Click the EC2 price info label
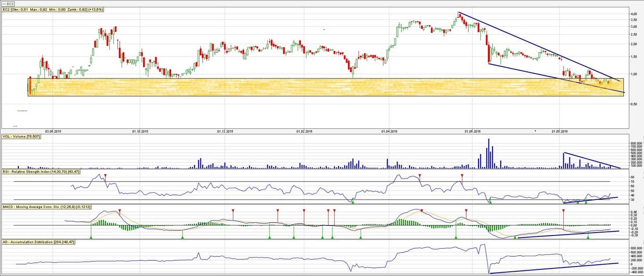 (x=53, y=9)
